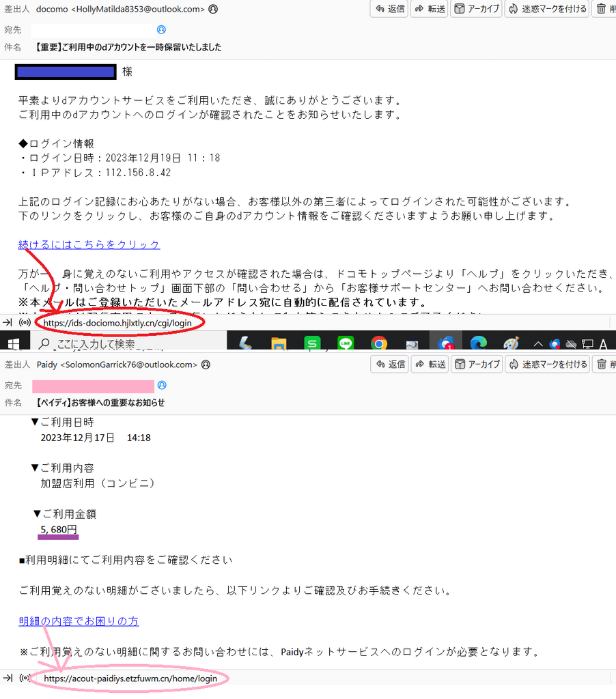Archive (アーカイブ) the docomo email

[x=477, y=9]
